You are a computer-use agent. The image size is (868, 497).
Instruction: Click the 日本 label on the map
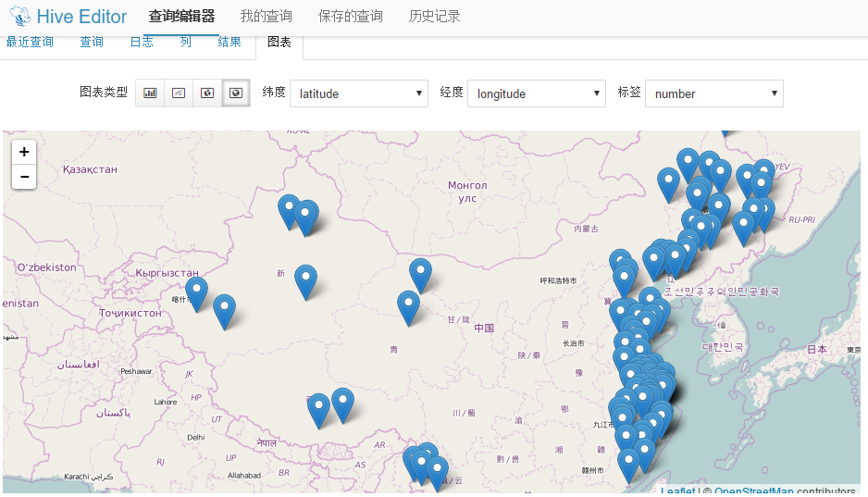[x=816, y=349]
